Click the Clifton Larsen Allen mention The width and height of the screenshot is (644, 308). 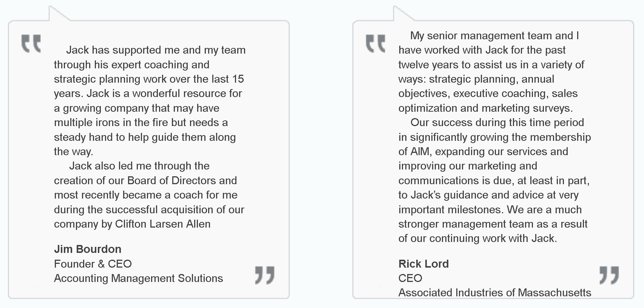point(163,224)
